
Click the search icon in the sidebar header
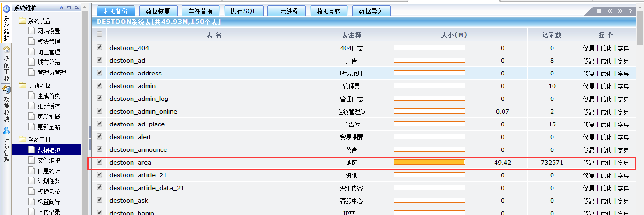point(76,8)
